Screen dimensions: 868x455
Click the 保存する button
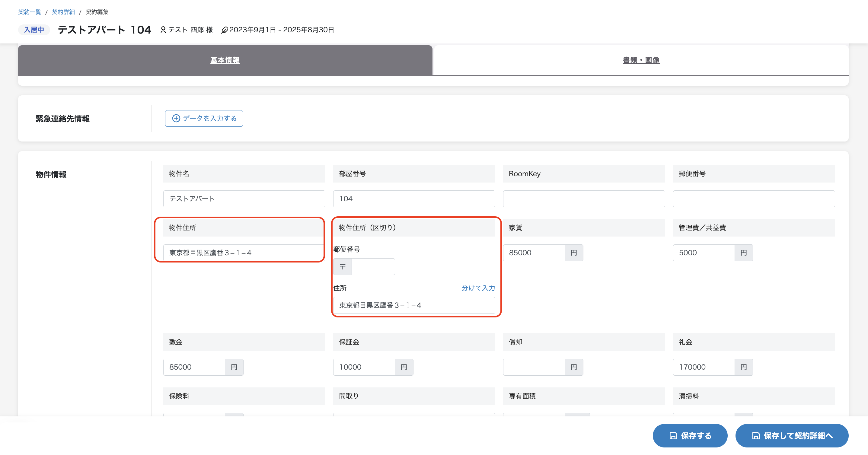[690, 436]
